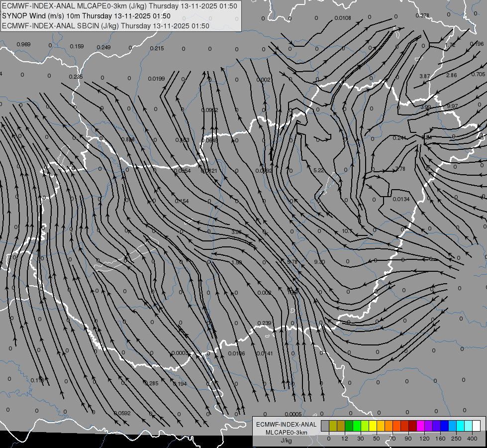Click the map value 9.97
Viewport: 487px width, 448px height.
click(452, 106)
